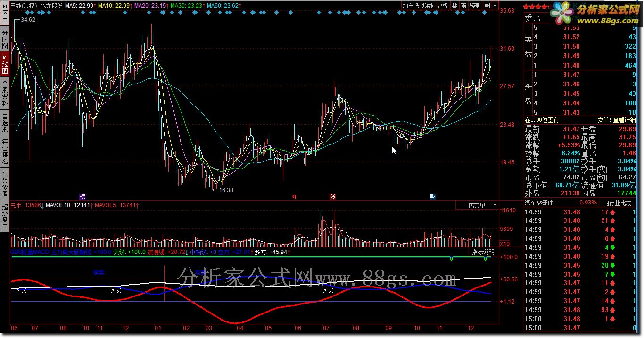This screenshot has width=644, height=338.
Task: Click buy level 1 price 31.47
Action: pyautogui.click(x=571, y=75)
